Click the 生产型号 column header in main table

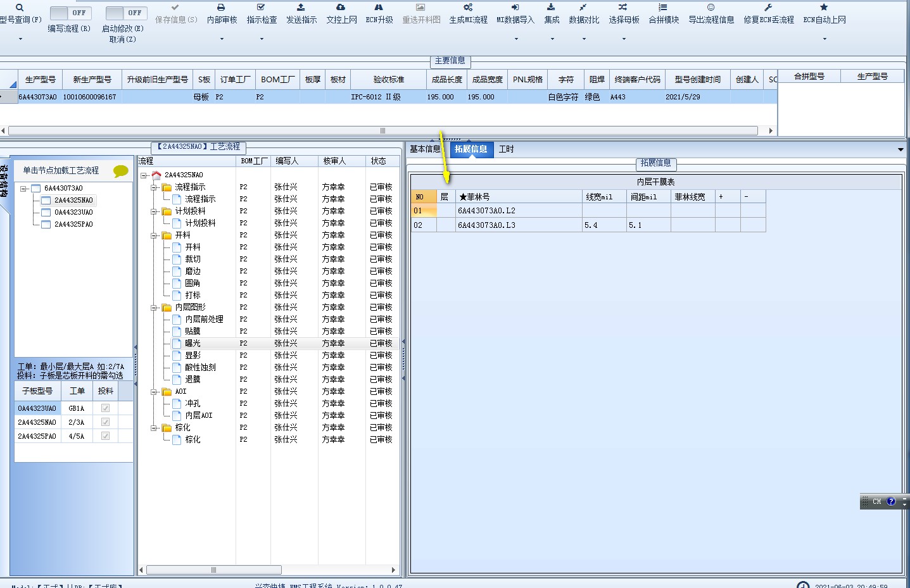click(40, 80)
